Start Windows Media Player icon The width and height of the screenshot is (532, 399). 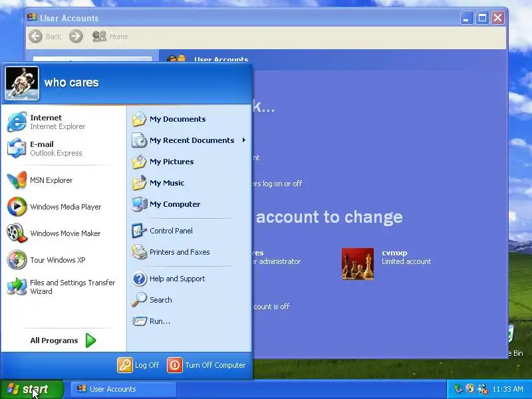click(17, 207)
